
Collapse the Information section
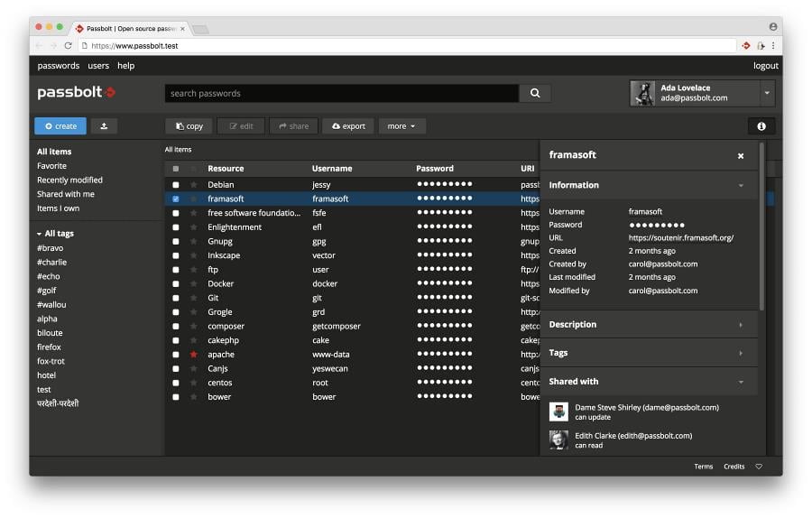[x=741, y=185]
